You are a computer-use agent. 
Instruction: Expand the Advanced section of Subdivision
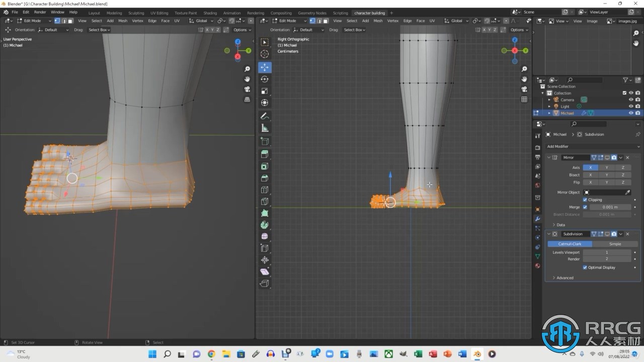[563, 278]
